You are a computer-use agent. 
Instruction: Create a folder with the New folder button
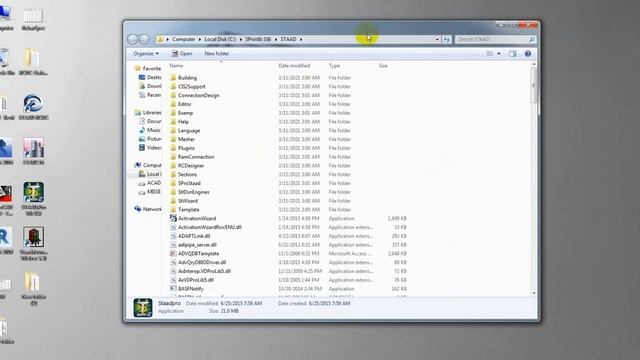pyautogui.click(x=217, y=53)
